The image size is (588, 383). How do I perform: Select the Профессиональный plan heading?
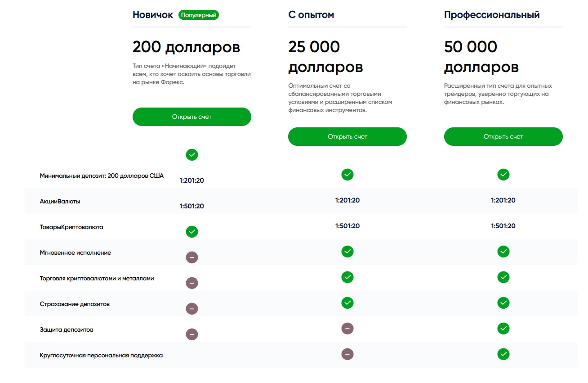click(x=492, y=15)
